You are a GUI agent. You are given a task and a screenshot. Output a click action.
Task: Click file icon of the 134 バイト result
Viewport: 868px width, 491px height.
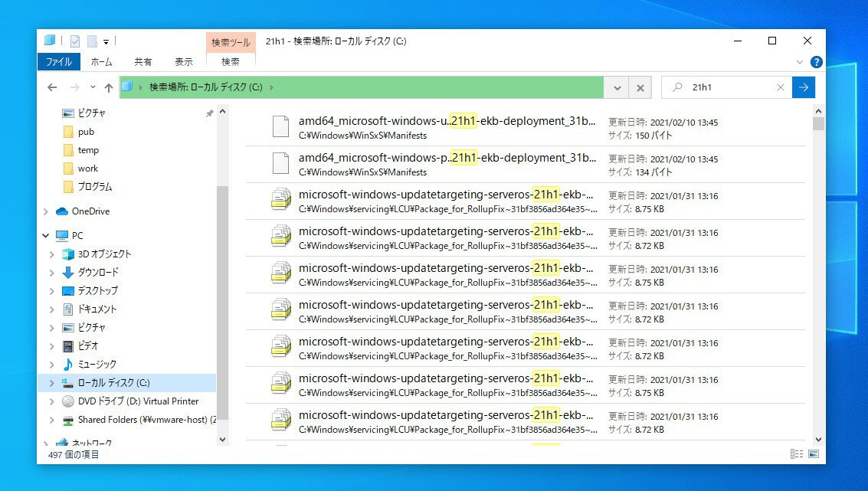[x=280, y=163]
